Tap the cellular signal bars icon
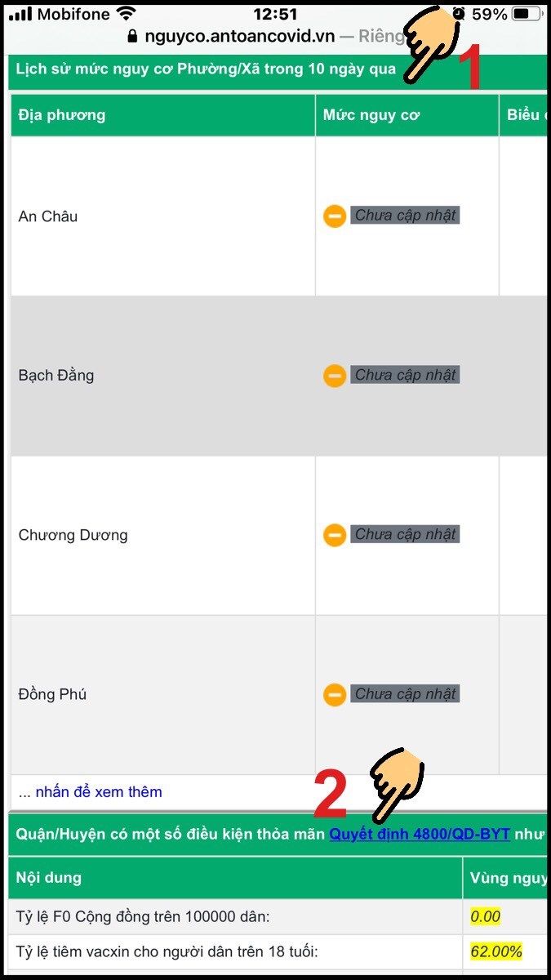The image size is (551, 980). click(20, 14)
